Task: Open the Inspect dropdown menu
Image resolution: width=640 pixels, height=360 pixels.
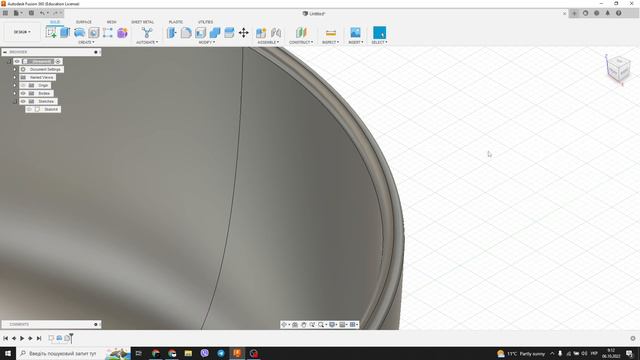Action: coord(331,42)
